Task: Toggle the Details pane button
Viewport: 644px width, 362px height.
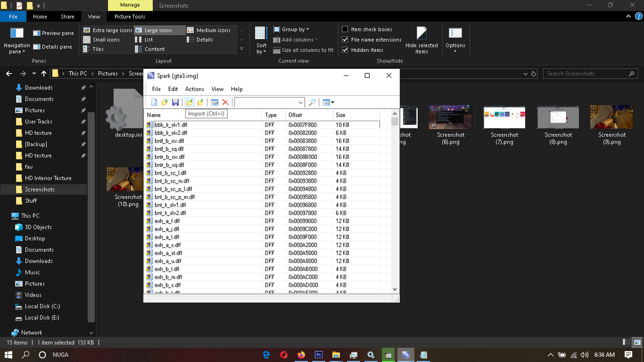Action: (x=53, y=47)
